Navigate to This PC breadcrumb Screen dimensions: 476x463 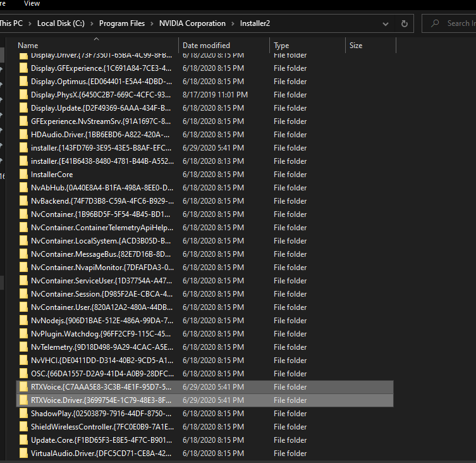tap(11, 23)
